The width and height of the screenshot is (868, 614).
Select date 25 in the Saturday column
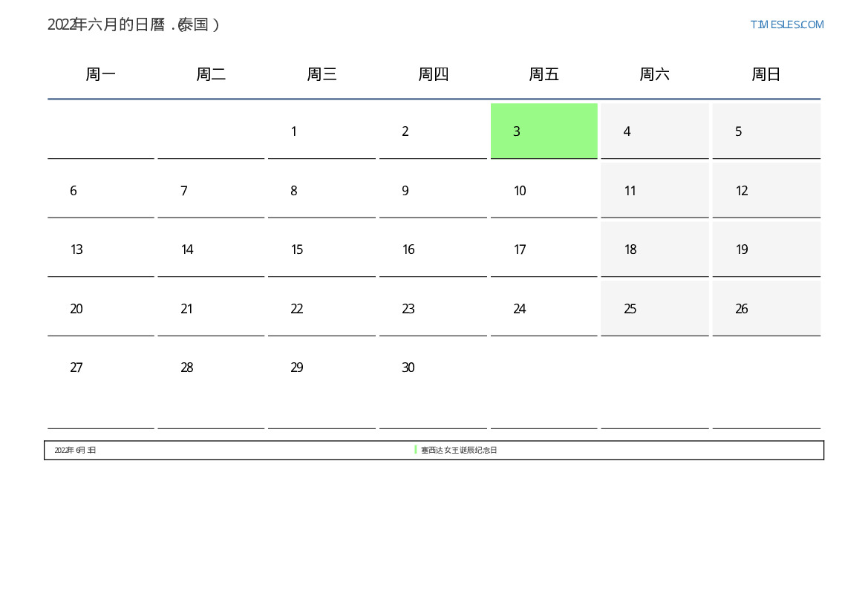[x=654, y=309]
